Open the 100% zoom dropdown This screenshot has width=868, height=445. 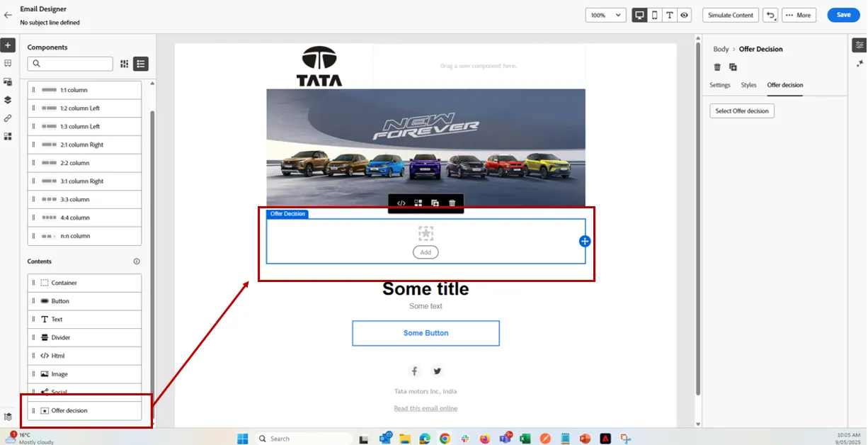point(605,15)
